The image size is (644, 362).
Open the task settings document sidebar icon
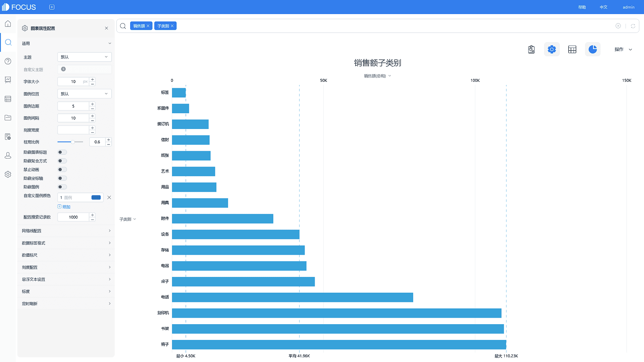pyautogui.click(x=8, y=136)
